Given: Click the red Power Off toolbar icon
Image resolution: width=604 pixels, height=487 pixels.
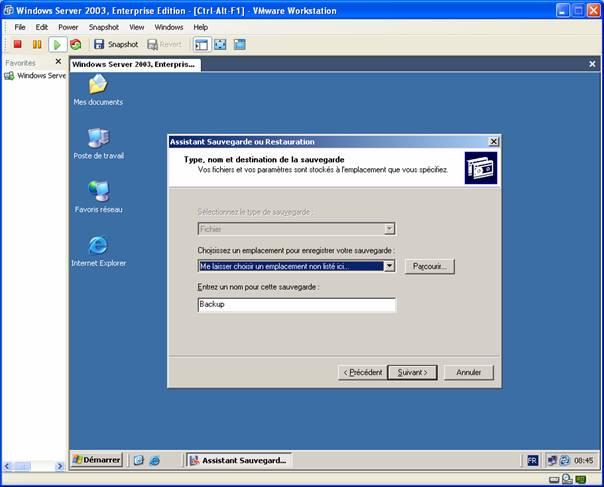Looking at the screenshot, I should point(17,44).
